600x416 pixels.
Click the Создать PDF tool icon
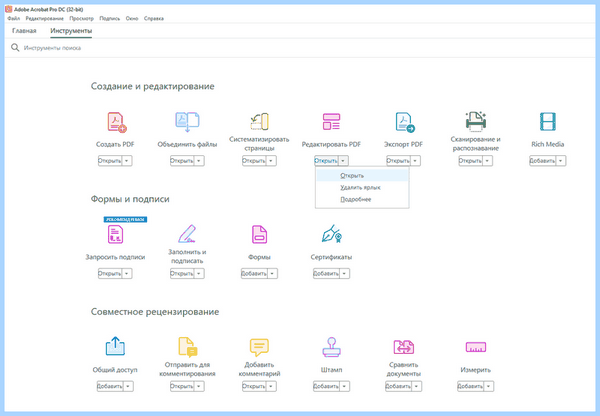(117, 122)
